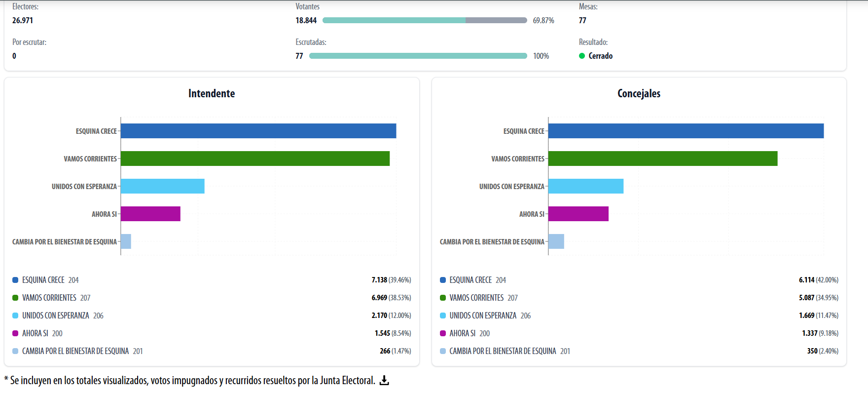Click VAMOS CORRIENTES green legend marker under Intendente
This screenshot has height=396, width=868.
click(15, 298)
